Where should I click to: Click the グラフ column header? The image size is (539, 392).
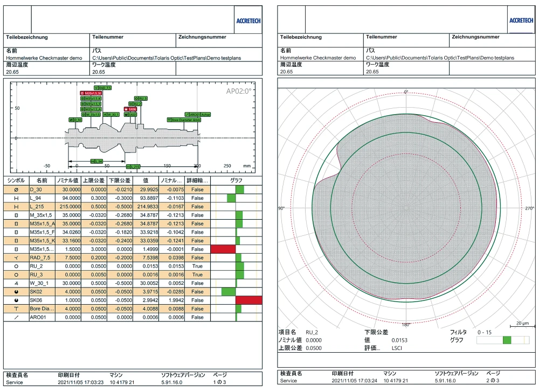[x=236, y=180]
